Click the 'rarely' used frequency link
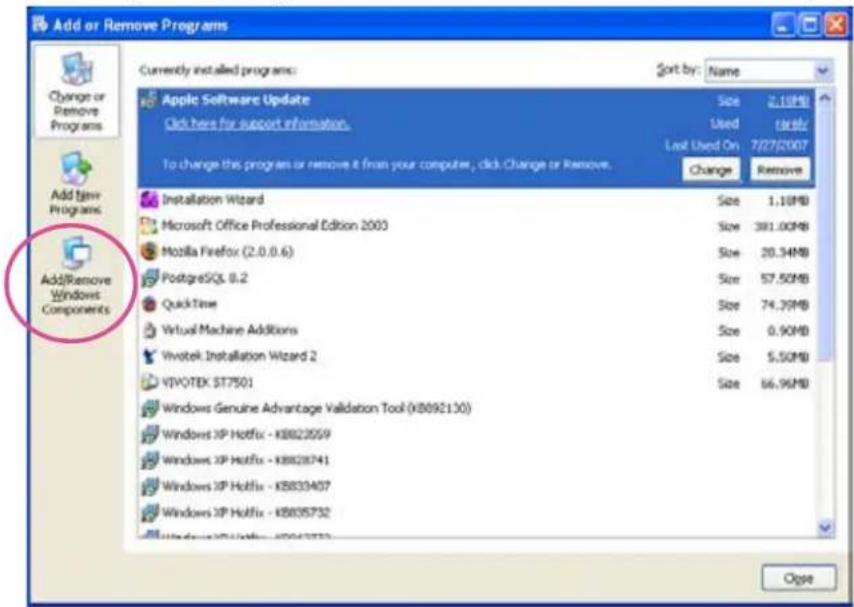The width and height of the screenshot is (854, 607). [x=791, y=124]
